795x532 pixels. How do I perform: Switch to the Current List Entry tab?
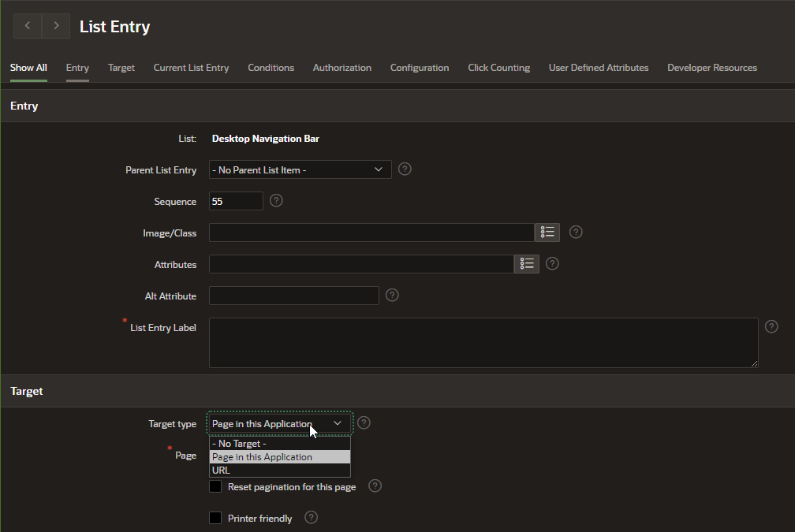[191, 68]
